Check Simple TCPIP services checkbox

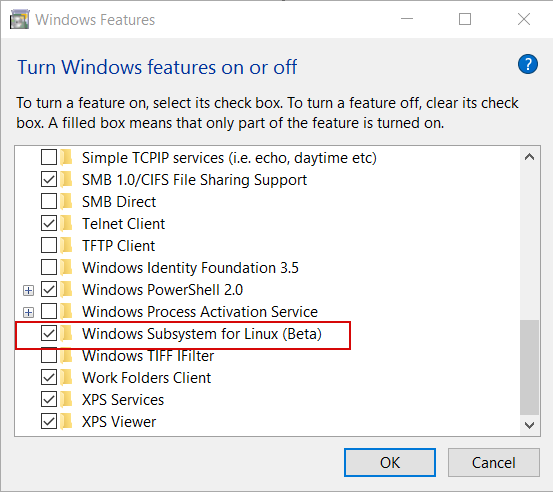pos(49,157)
